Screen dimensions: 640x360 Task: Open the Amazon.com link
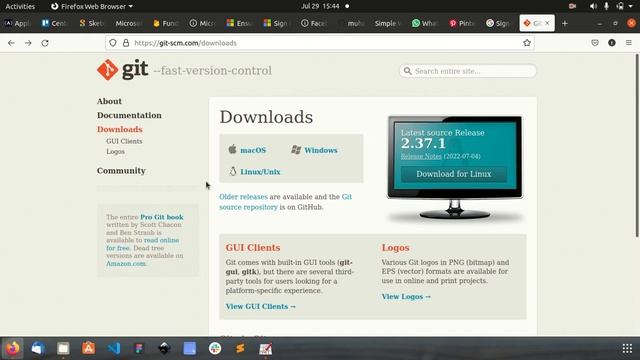[126, 263]
